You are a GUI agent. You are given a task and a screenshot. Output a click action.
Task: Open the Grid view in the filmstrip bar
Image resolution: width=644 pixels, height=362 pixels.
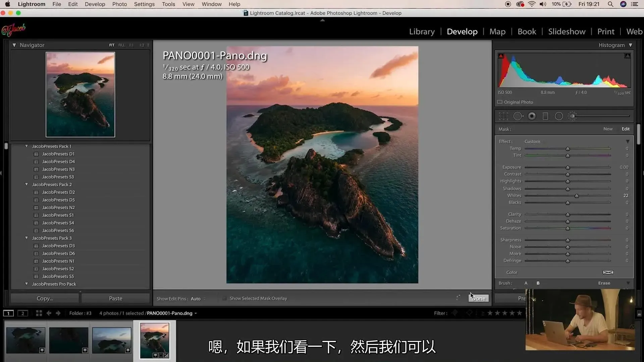[x=39, y=313]
